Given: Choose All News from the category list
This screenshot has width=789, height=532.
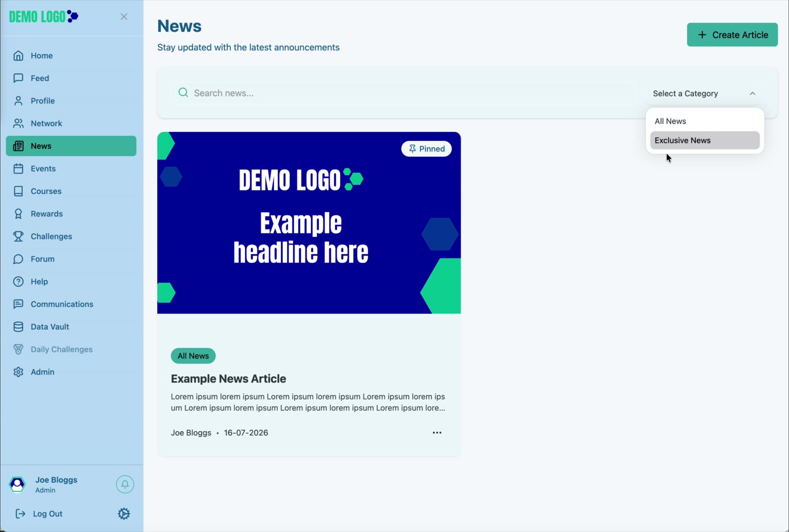Looking at the screenshot, I should (705, 121).
